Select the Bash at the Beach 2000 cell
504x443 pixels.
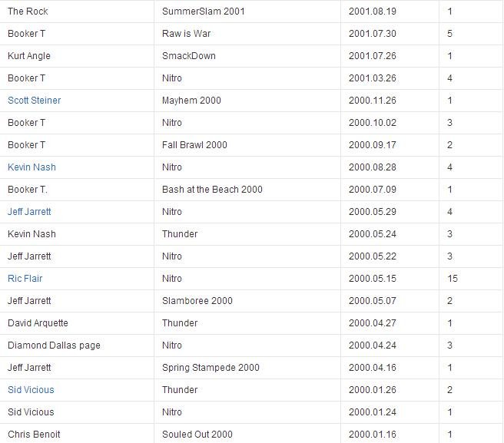pyautogui.click(x=247, y=190)
